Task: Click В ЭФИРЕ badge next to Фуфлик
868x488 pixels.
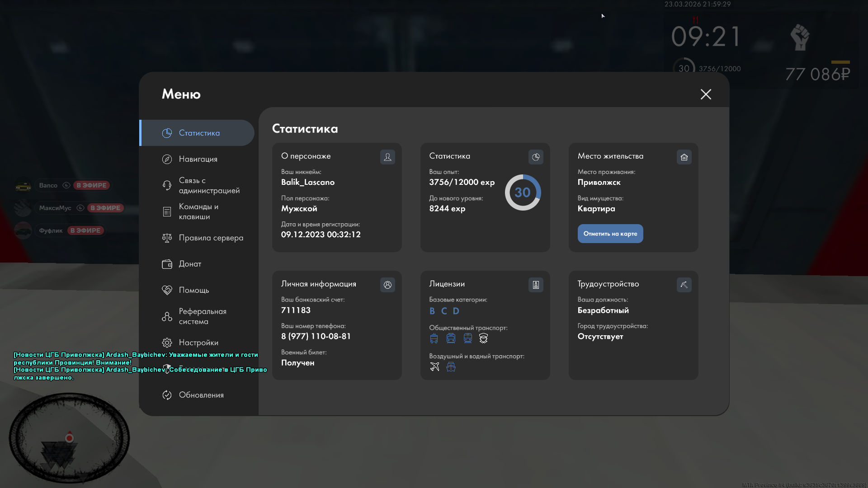Action: coord(85,230)
